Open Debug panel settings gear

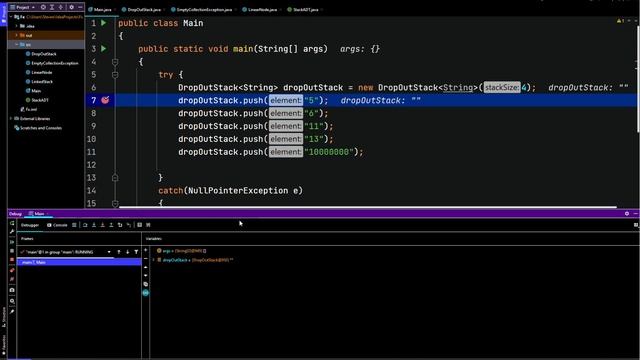[x=627, y=213]
